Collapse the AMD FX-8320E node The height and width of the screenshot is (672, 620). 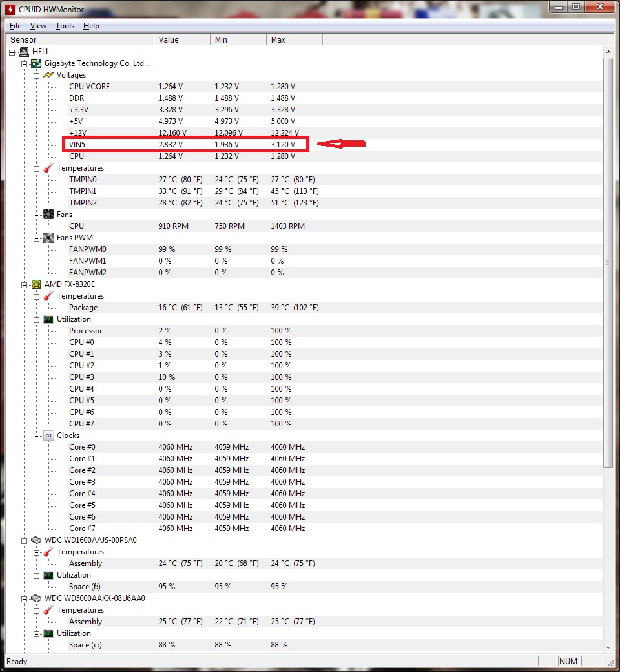[x=25, y=285]
